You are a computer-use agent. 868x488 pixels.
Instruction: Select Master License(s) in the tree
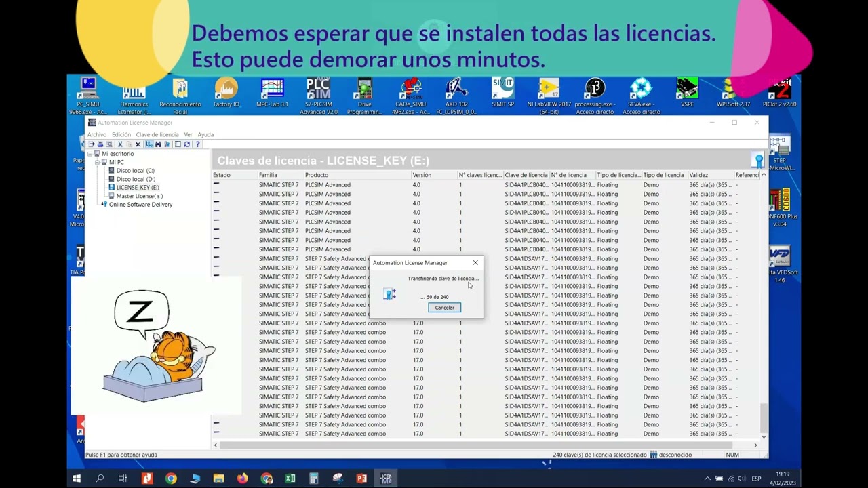tap(140, 196)
